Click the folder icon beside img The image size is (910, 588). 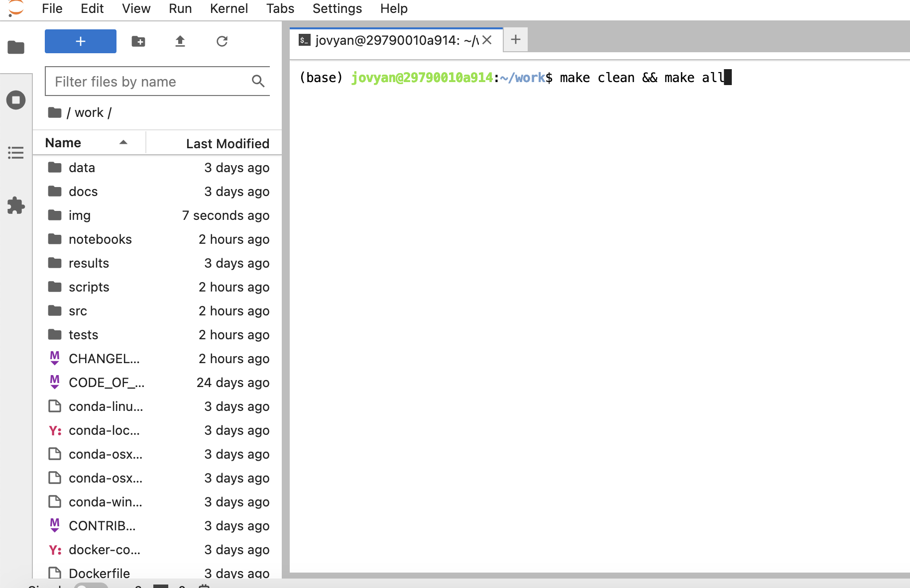pos(55,215)
